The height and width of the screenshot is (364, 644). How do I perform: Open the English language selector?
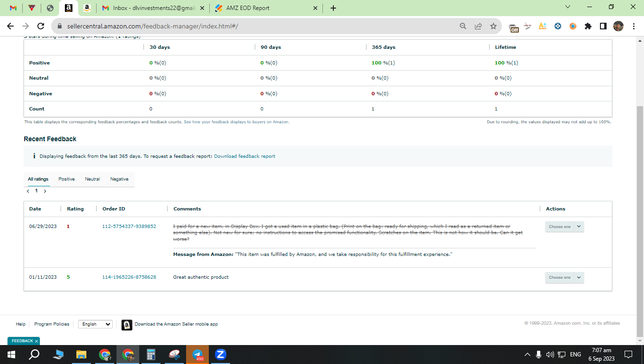(x=95, y=324)
